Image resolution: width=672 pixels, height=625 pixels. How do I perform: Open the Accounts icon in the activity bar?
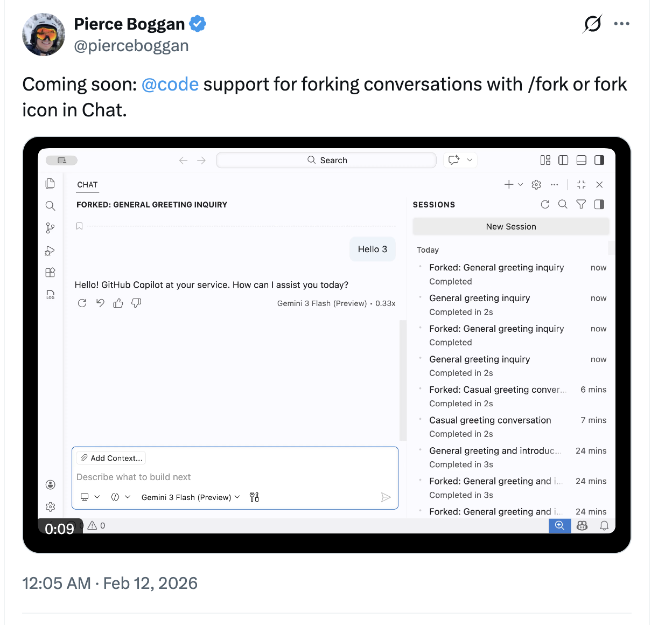click(x=50, y=484)
